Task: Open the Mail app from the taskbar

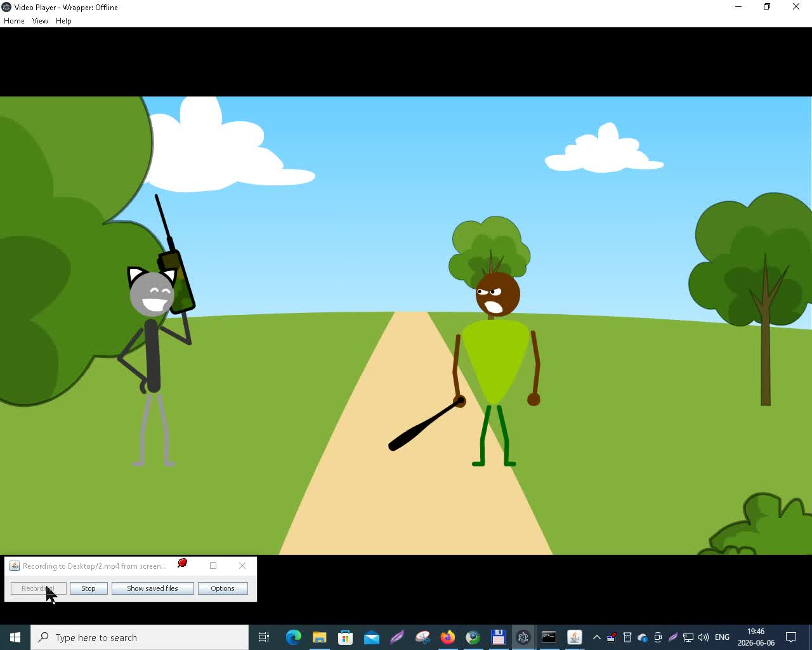Action: [x=371, y=637]
